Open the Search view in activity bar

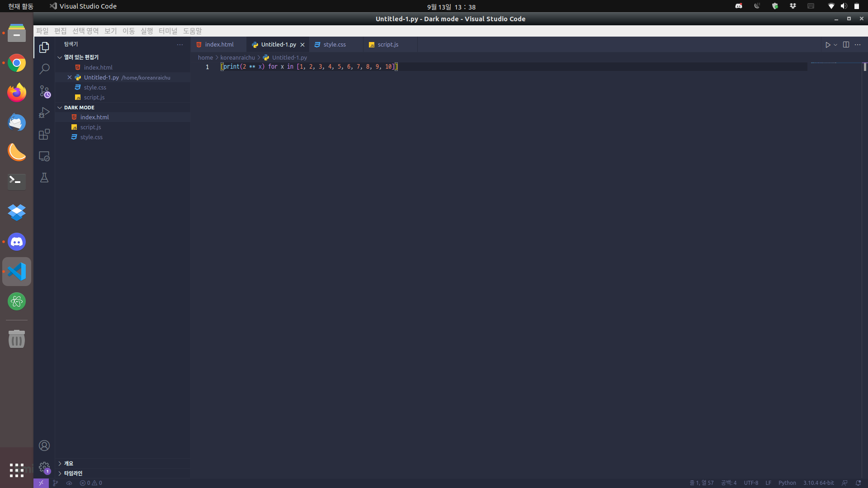[x=44, y=69]
